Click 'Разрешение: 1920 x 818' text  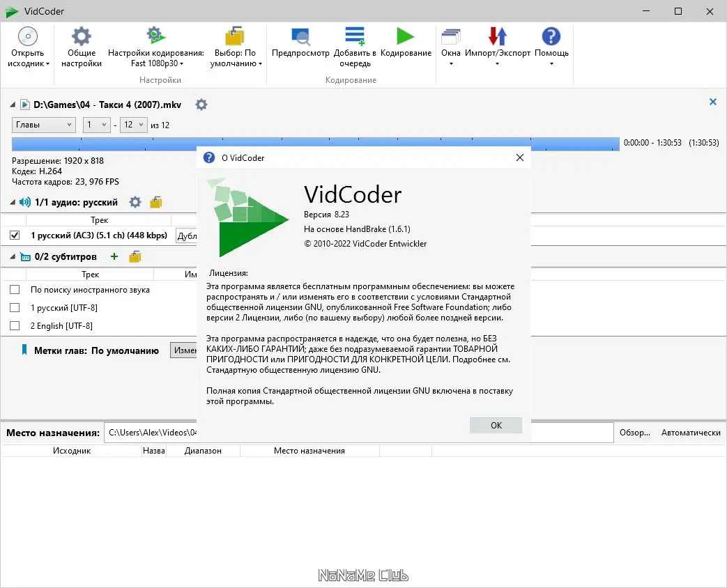[x=57, y=161]
